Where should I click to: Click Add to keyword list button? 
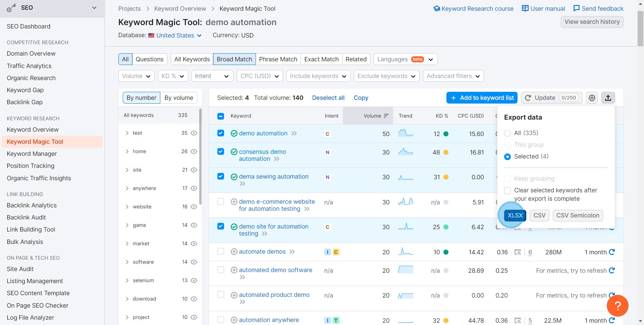tap(482, 98)
